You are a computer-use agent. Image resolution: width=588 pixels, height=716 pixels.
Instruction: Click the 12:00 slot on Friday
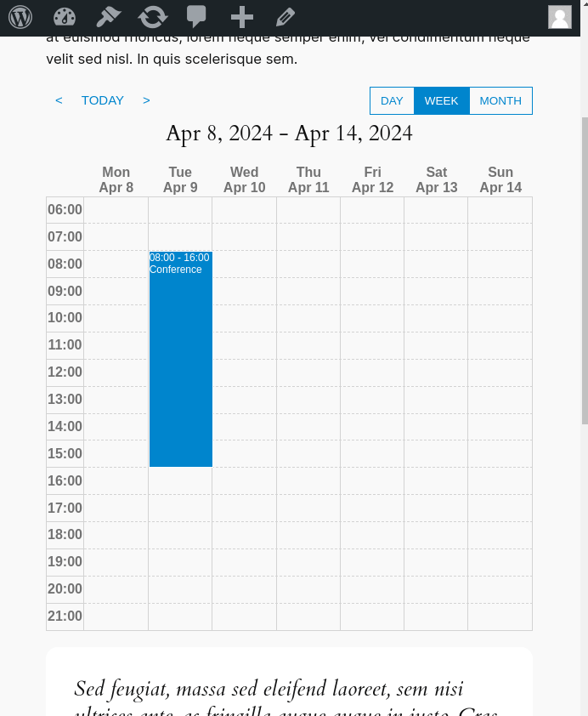click(372, 372)
